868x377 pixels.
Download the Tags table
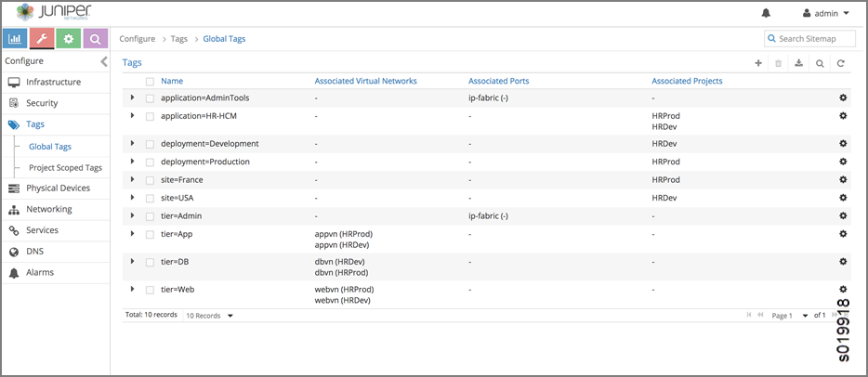(x=798, y=63)
